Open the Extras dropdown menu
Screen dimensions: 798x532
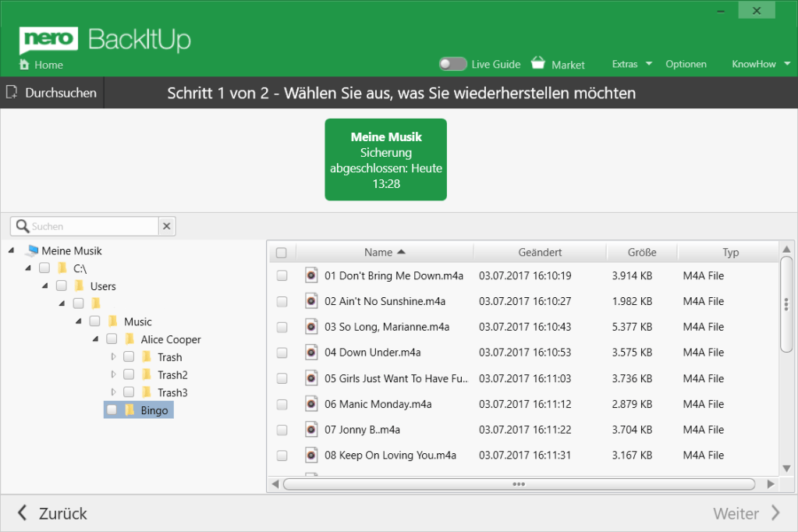pos(631,64)
